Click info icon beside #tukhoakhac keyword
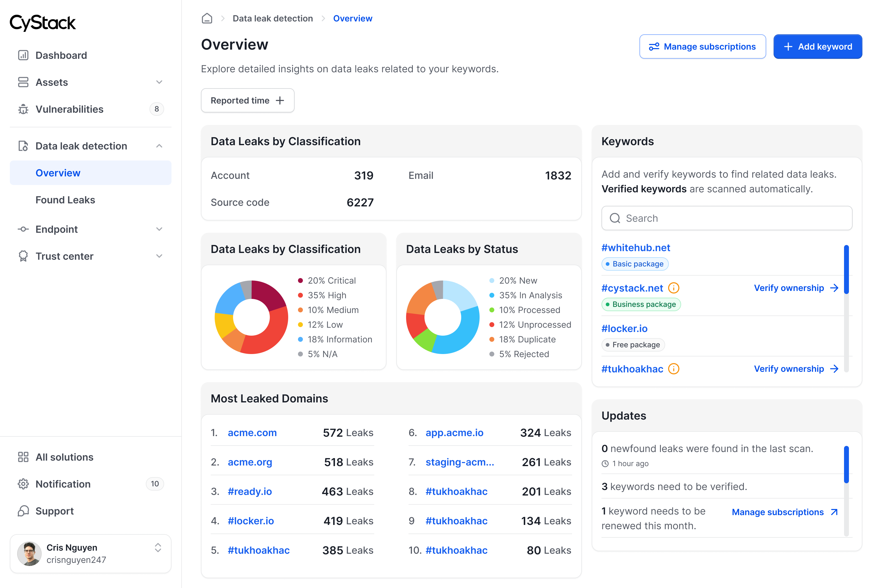Image resolution: width=882 pixels, height=588 pixels. [674, 369]
